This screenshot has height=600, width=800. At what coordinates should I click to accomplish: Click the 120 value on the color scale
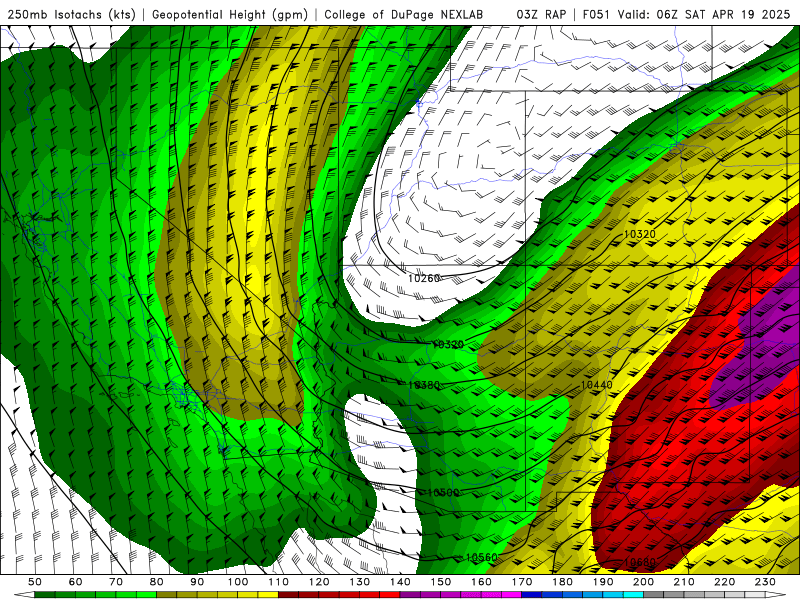319,582
